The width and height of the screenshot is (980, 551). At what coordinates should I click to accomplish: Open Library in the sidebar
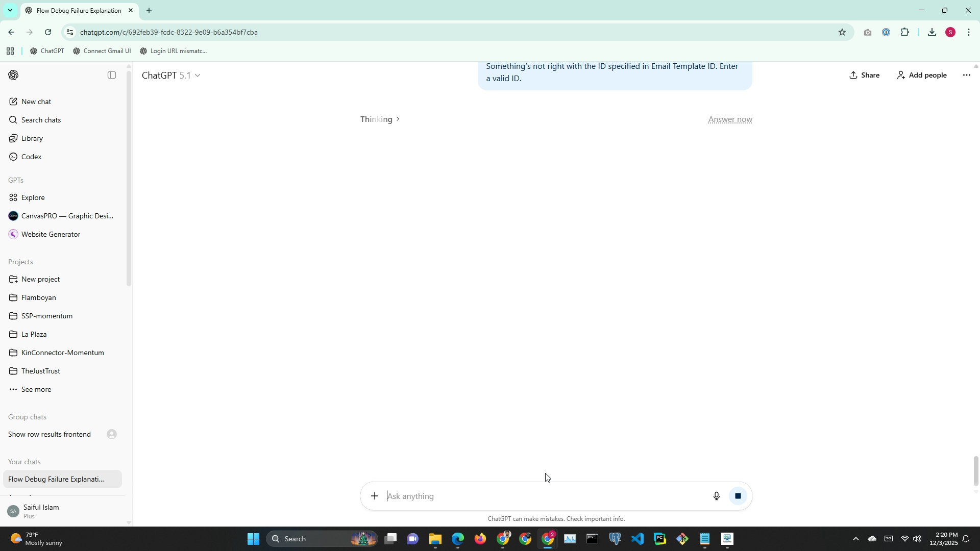pyautogui.click(x=32, y=138)
